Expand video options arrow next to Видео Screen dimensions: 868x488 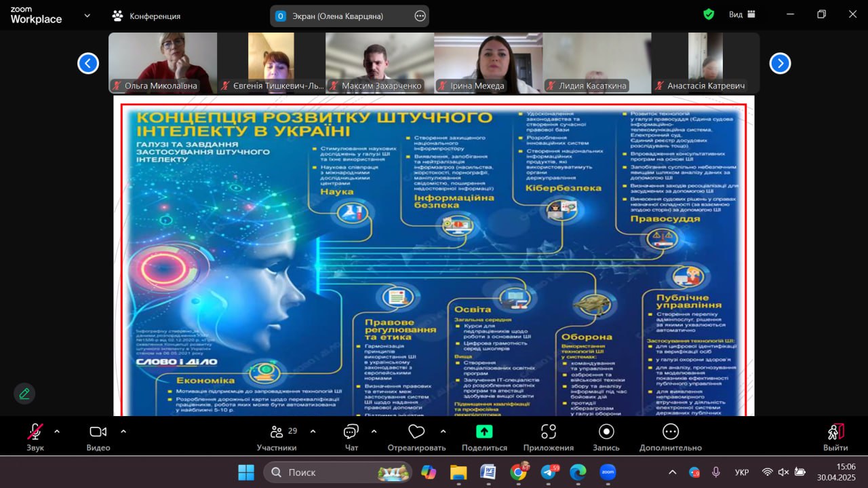click(x=123, y=431)
